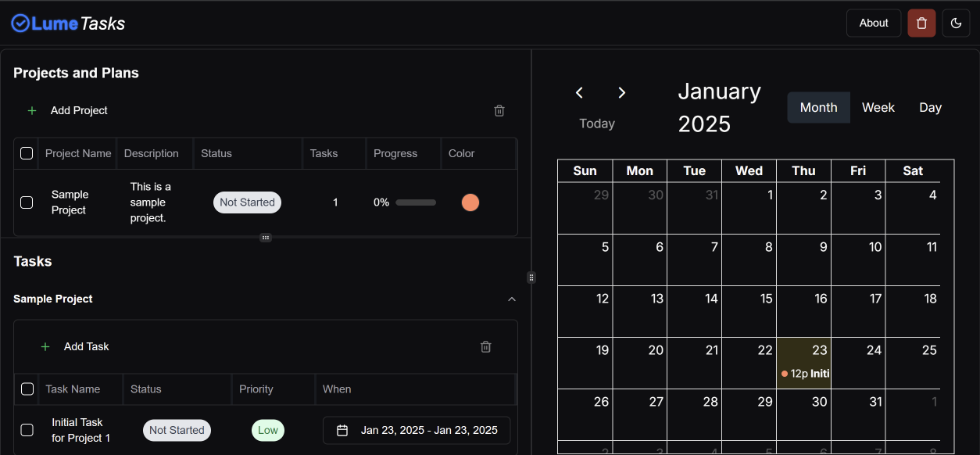Click the trash icon in Tasks toolbar
Screen dimensions: 980x455
pyautogui.click(x=485, y=347)
